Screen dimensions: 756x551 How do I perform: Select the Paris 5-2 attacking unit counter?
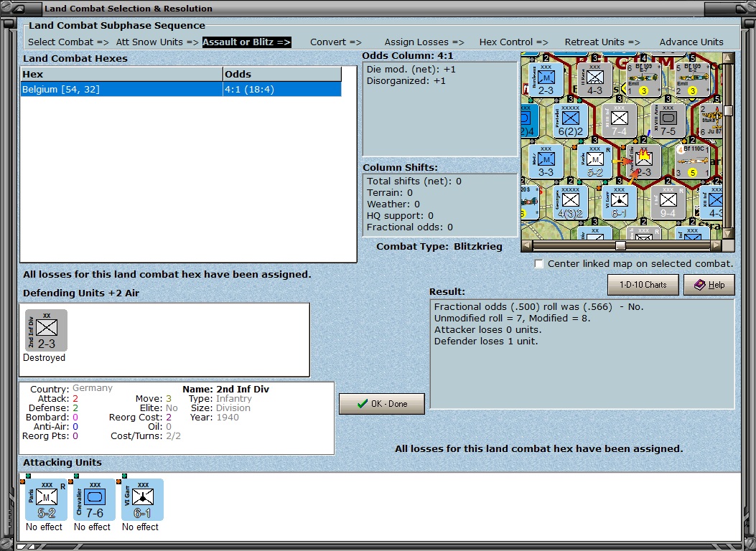pyautogui.click(x=46, y=499)
